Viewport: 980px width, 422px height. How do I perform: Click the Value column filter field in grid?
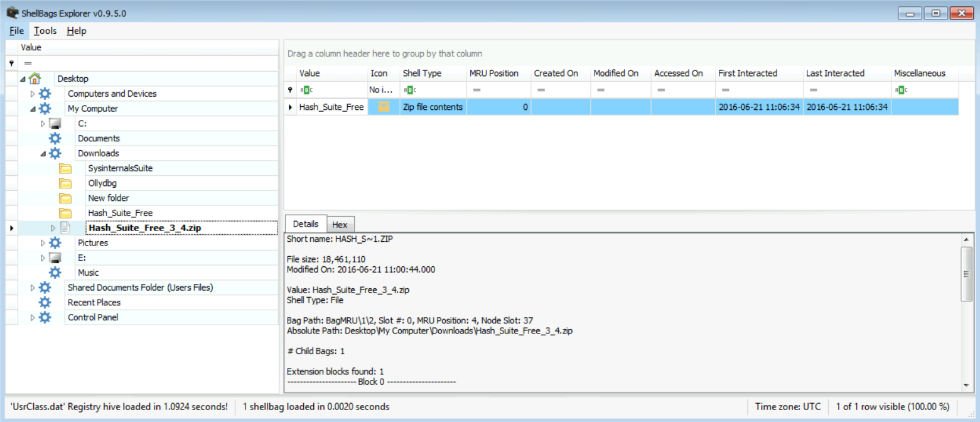[333, 90]
